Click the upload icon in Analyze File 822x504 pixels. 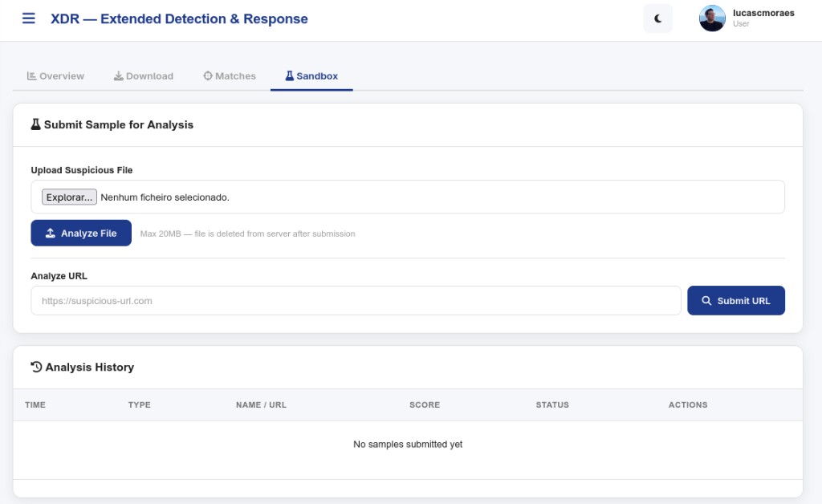coord(51,233)
